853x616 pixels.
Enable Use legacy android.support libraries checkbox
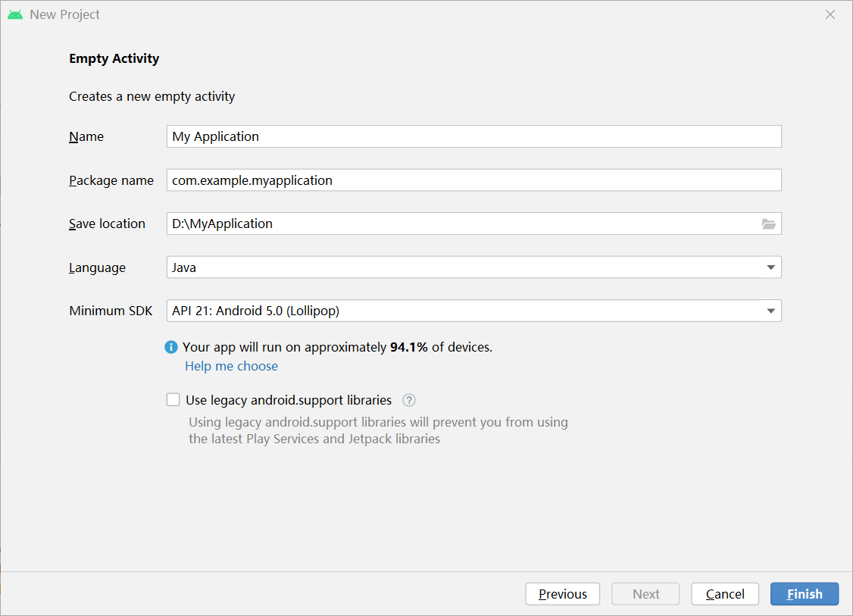coord(173,400)
